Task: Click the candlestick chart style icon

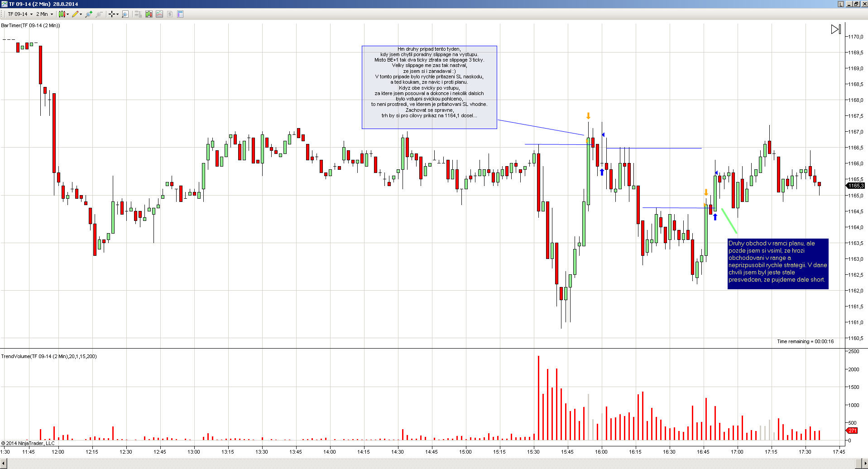Action: point(62,14)
